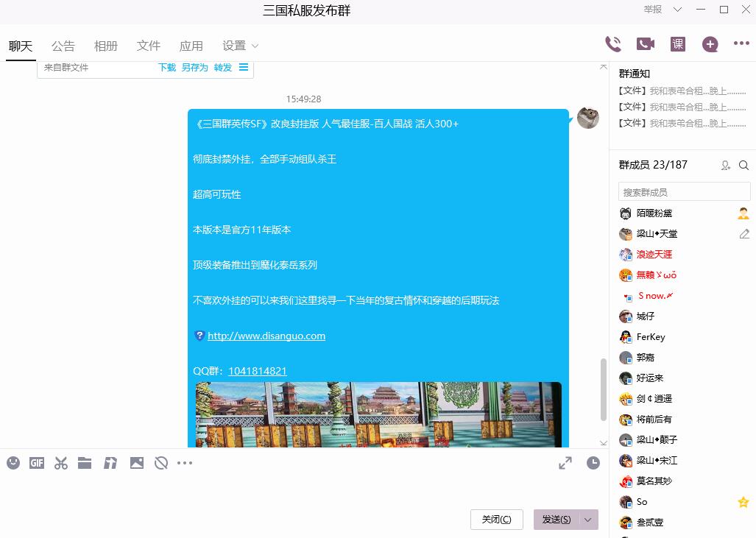Click the owner badge beside 陌暖粉黛
Image resolution: width=756 pixels, height=538 pixels.
[743, 213]
